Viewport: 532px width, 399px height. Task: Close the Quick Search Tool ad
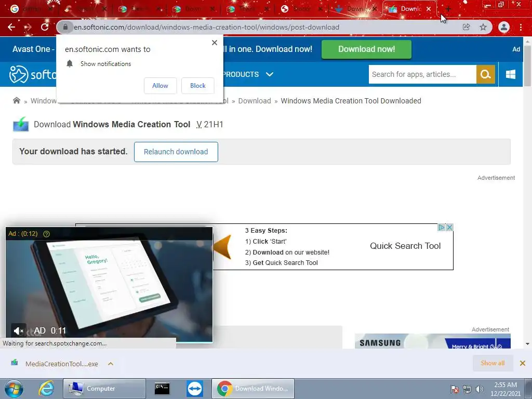(449, 228)
